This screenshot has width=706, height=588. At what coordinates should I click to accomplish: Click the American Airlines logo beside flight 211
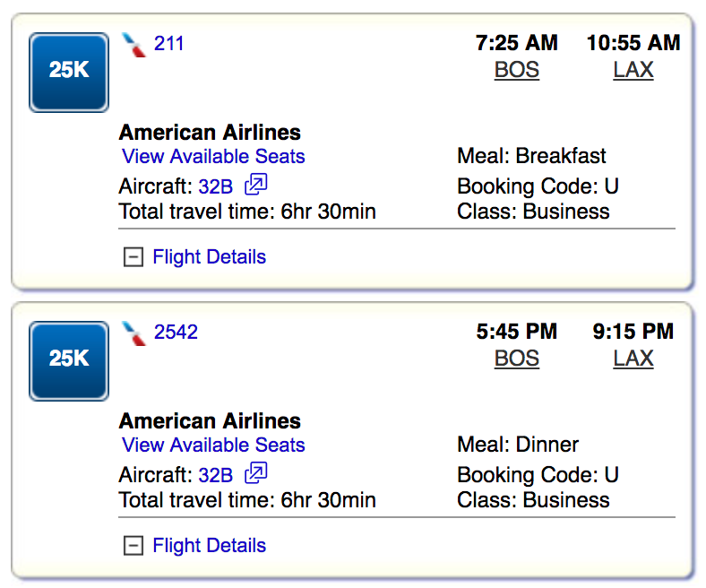[x=134, y=45]
